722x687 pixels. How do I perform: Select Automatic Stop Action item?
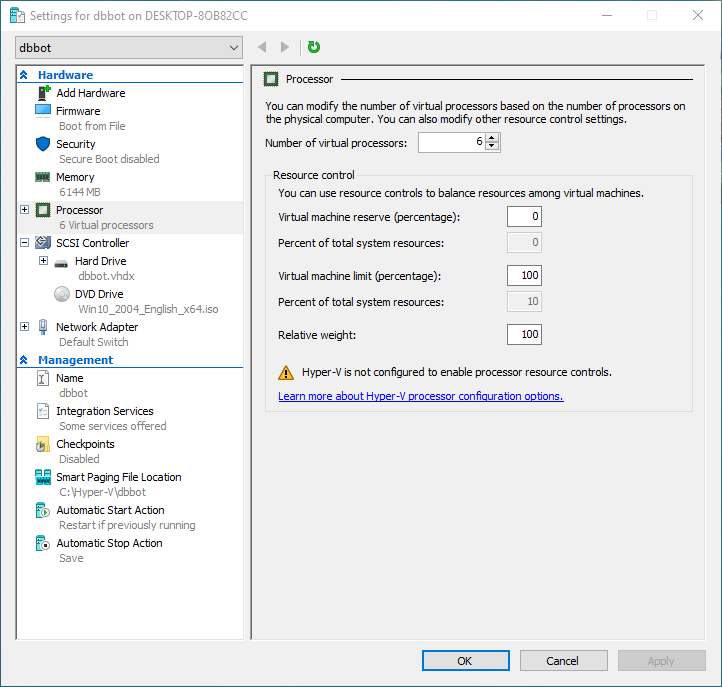(x=109, y=543)
